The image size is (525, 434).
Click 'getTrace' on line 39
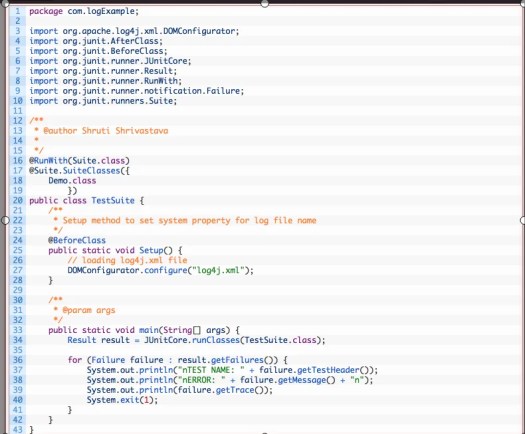coord(235,390)
